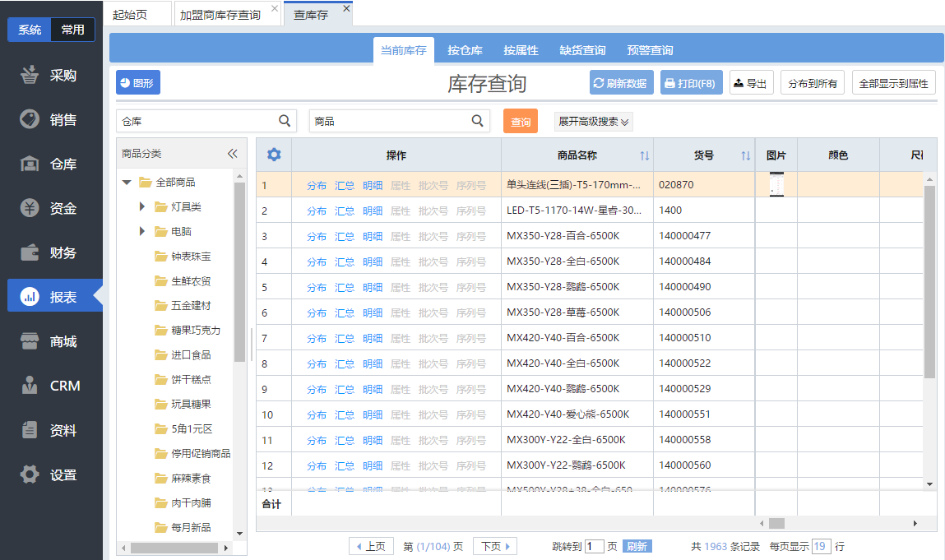Click the 跳转到 page number field
Image resolution: width=945 pixels, height=560 pixels.
pyautogui.click(x=594, y=546)
